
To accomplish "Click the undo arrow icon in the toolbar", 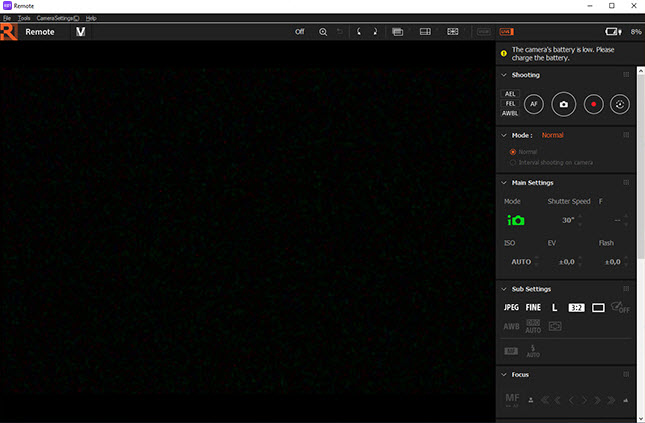I will (339, 32).
